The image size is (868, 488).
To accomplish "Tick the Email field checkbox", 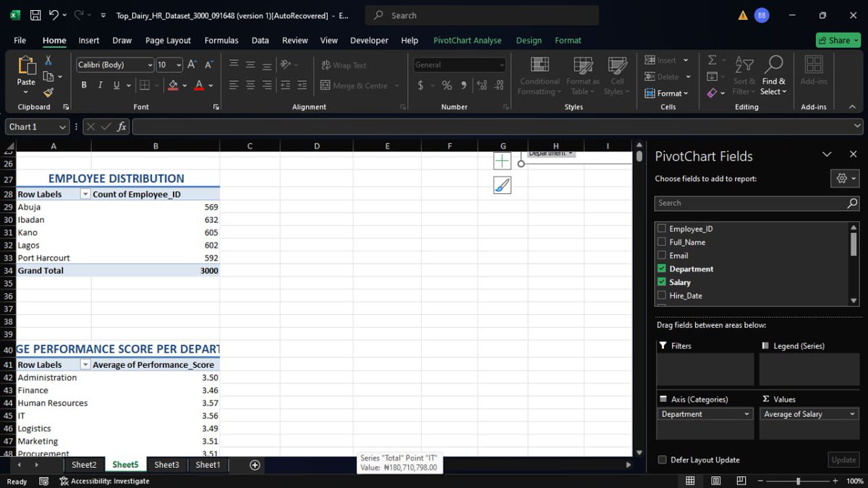I will click(662, 256).
